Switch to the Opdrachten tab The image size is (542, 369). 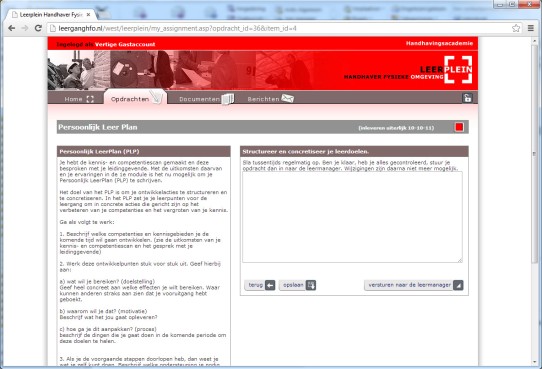pyautogui.click(x=136, y=97)
